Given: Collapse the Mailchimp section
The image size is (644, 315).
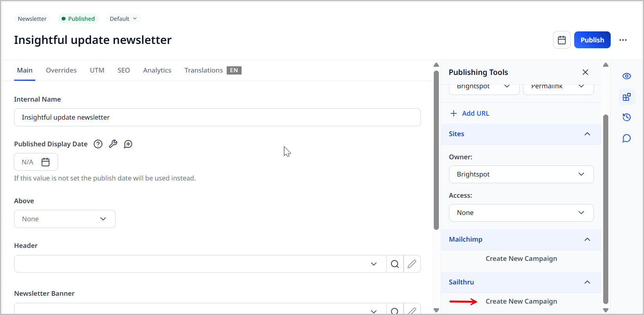Looking at the screenshot, I should tap(587, 239).
